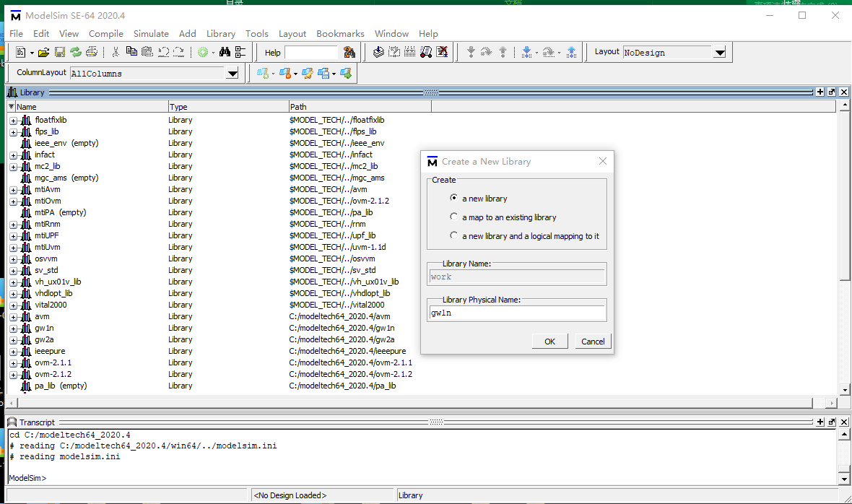Click the Simulate toolbar icon
852x504 pixels.
[x=426, y=52]
